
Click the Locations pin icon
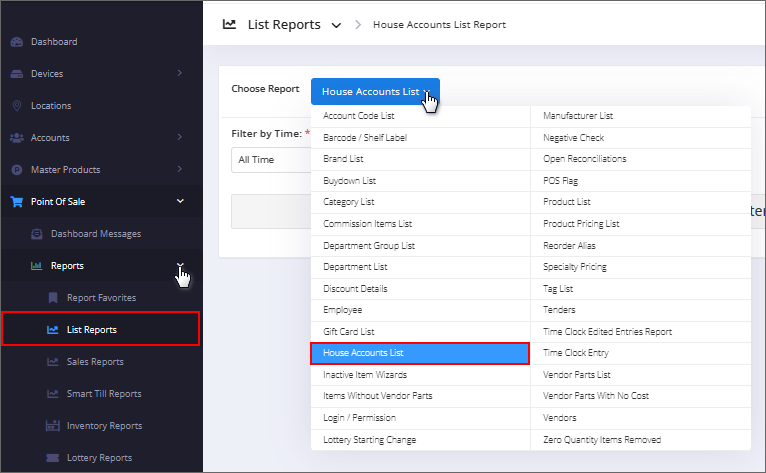pyautogui.click(x=16, y=106)
